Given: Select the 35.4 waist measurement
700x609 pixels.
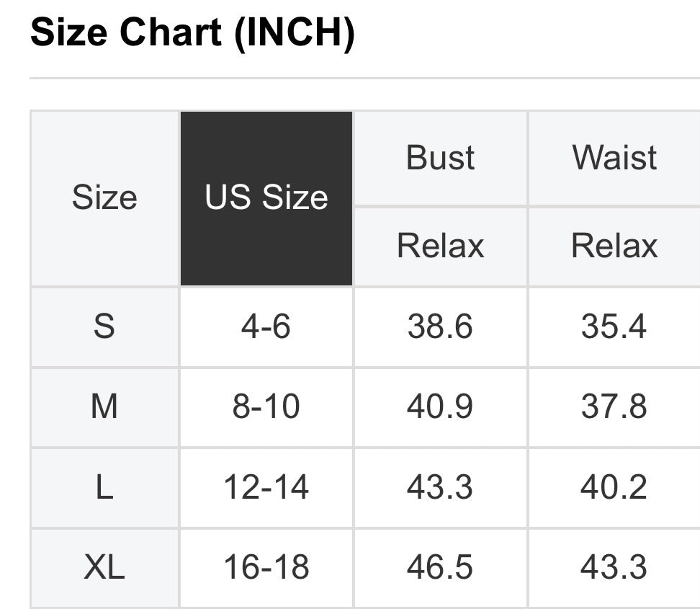Looking at the screenshot, I should [x=614, y=326].
